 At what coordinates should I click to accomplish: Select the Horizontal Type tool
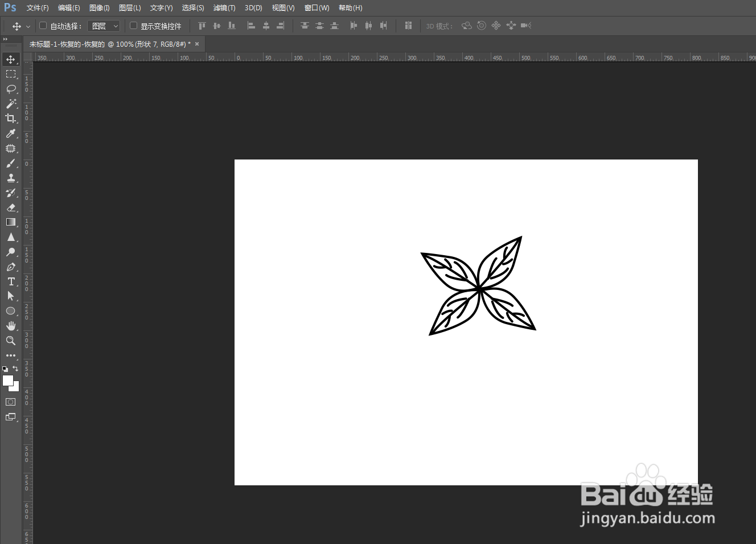pos(11,281)
